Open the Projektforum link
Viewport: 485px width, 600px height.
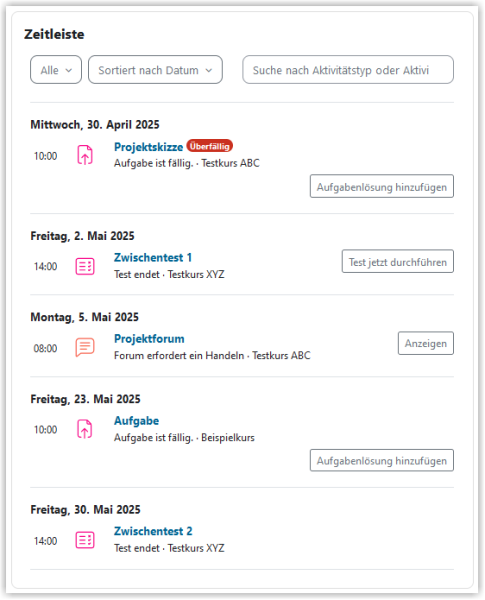(x=149, y=339)
